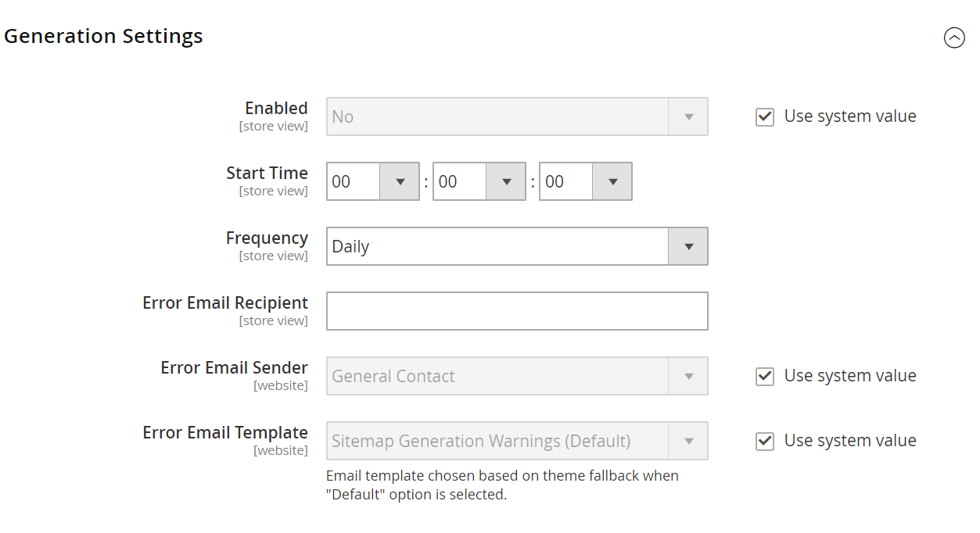
Task: Click the 'Use system value' label beside Error Email Sender
Action: pos(850,376)
